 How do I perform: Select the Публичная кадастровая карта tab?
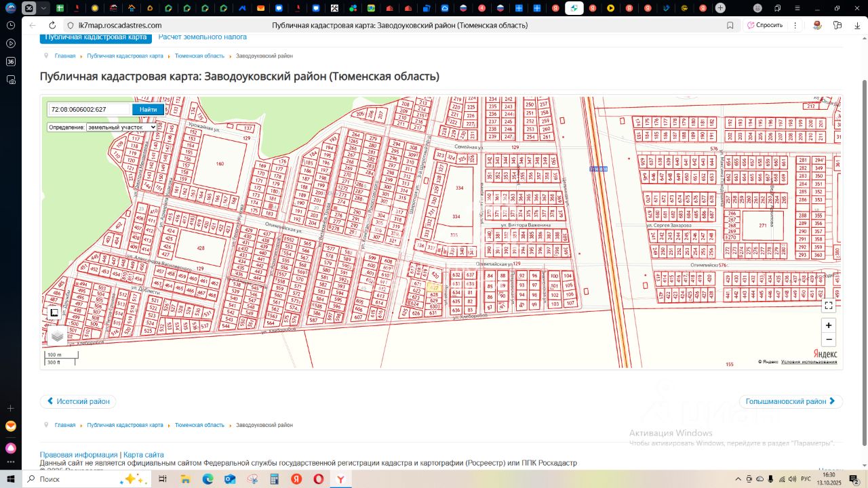pyautogui.click(x=96, y=37)
